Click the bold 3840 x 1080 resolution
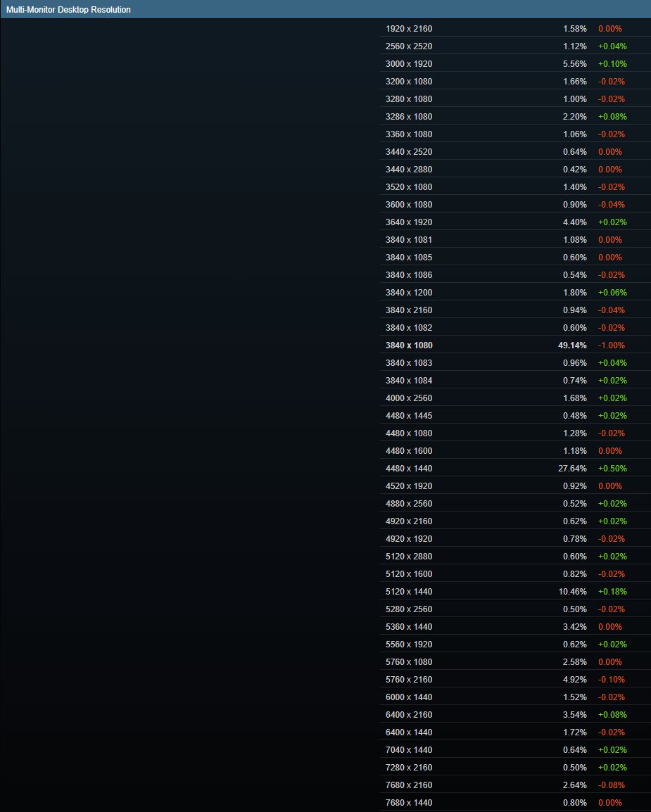The height and width of the screenshot is (812, 651). tap(409, 345)
